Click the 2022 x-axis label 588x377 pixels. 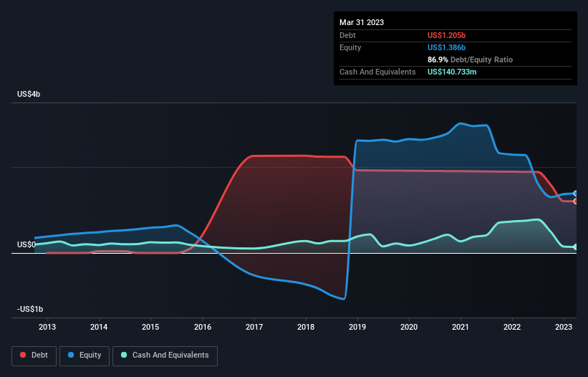(x=512, y=327)
